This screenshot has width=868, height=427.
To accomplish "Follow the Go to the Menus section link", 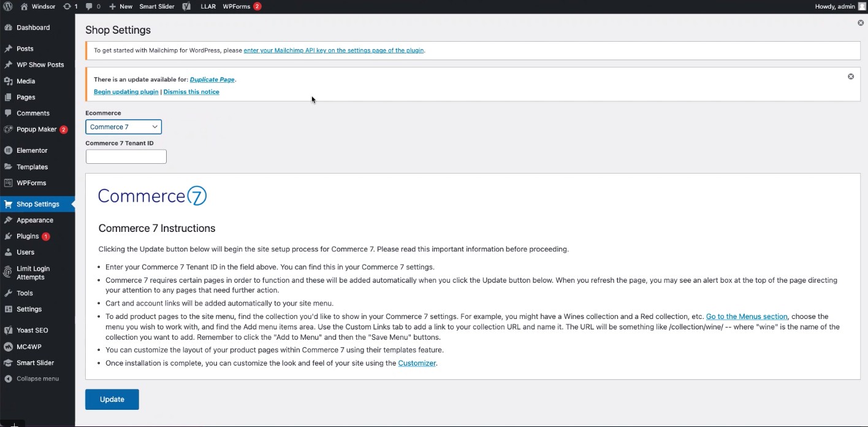I will pos(746,317).
